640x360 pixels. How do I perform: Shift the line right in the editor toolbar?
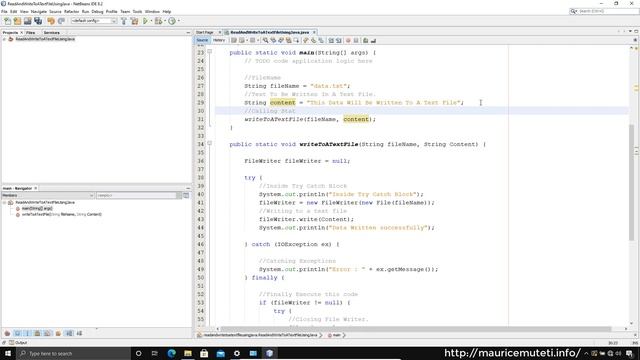click(339, 40)
